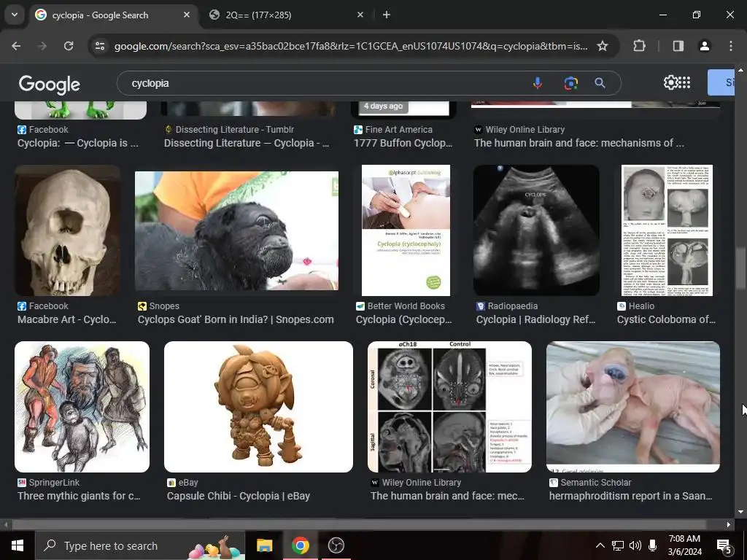Click the URL in the address bar
The height and width of the screenshot is (560, 747).
coord(351,46)
